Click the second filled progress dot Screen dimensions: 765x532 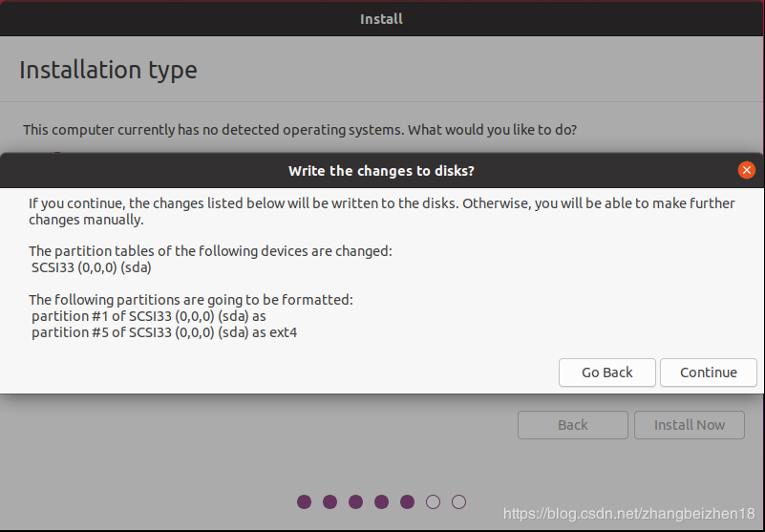click(330, 501)
